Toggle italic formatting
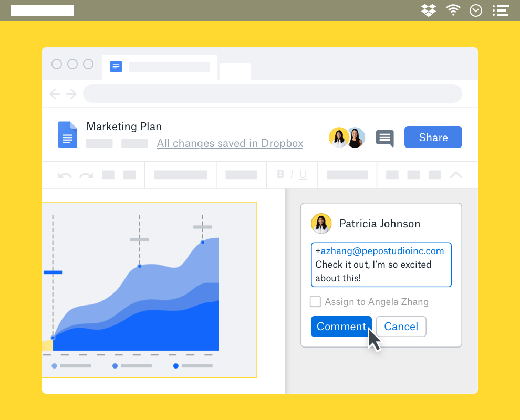Viewport: 520px width, 420px height. click(x=293, y=174)
